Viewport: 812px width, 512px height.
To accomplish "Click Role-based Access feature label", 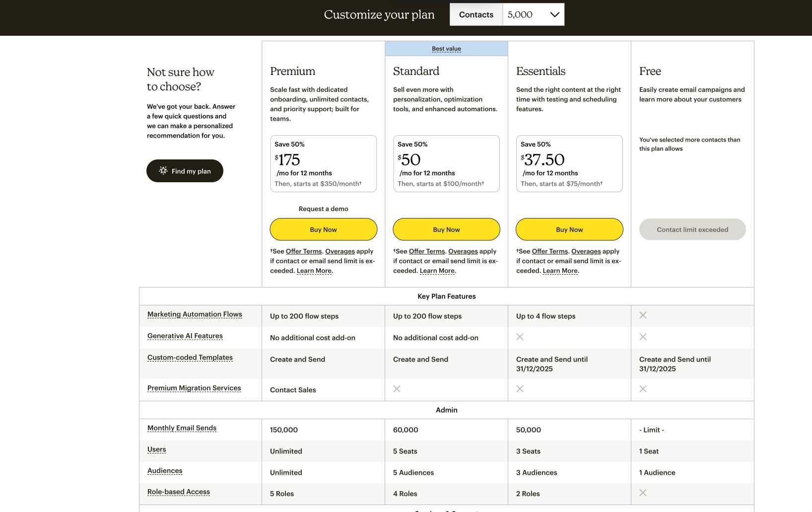I will tap(179, 492).
